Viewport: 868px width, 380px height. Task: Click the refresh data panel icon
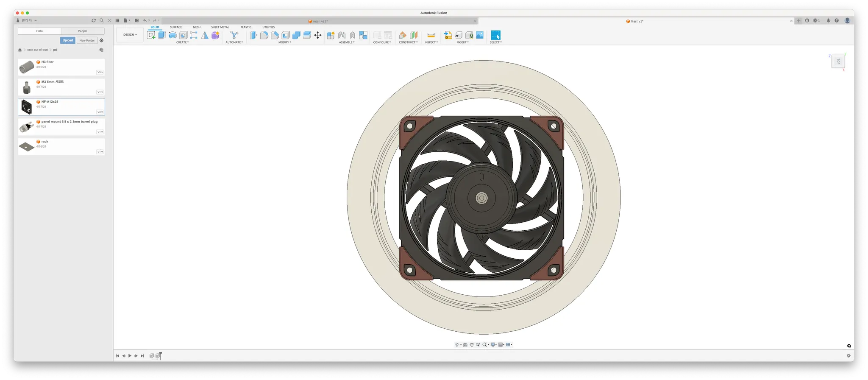pos(94,20)
